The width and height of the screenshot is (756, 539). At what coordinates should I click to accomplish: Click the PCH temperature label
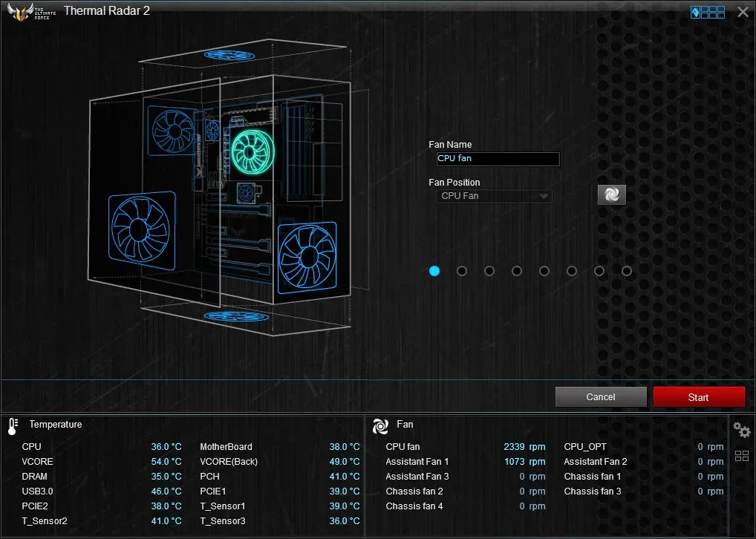point(209,477)
